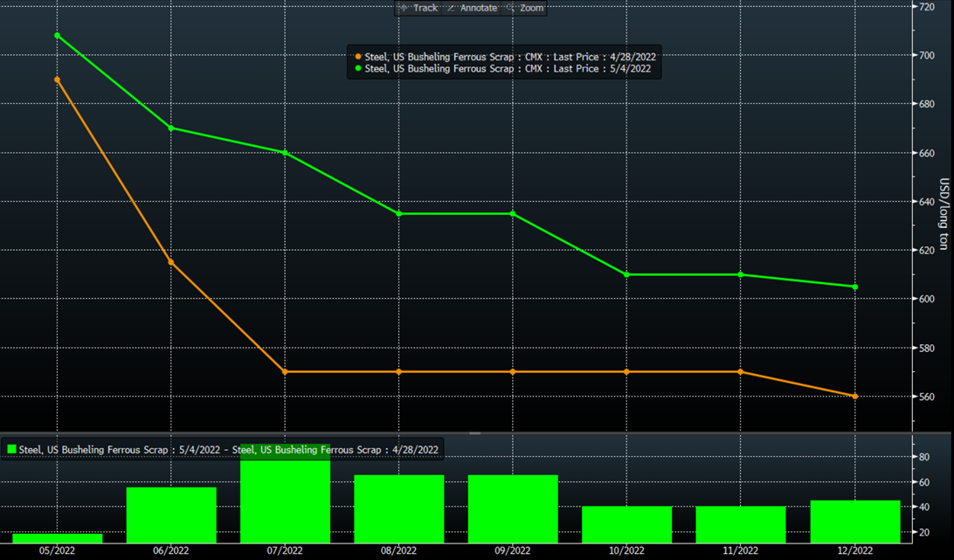
Task: Click the 12/2022 spread bar
Action: click(854, 521)
